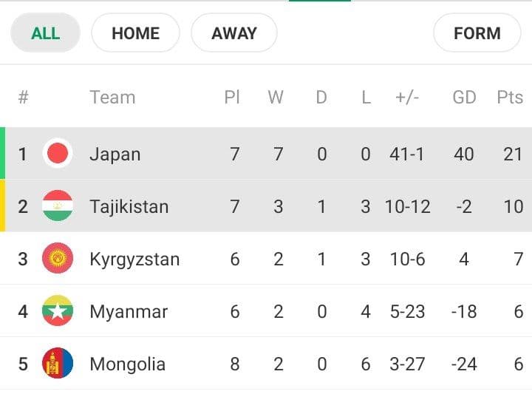
Task: Open the Japan team row
Action: pyautogui.click(x=266, y=154)
